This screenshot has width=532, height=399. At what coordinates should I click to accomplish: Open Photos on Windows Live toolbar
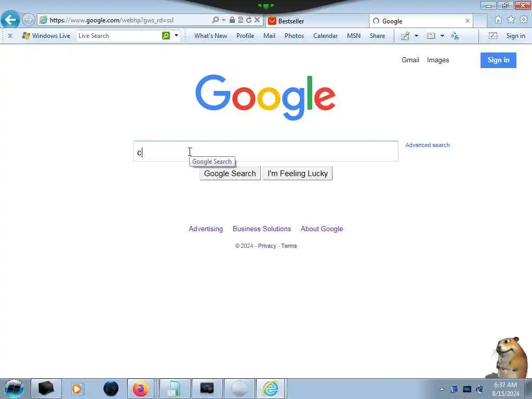click(294, 36)
